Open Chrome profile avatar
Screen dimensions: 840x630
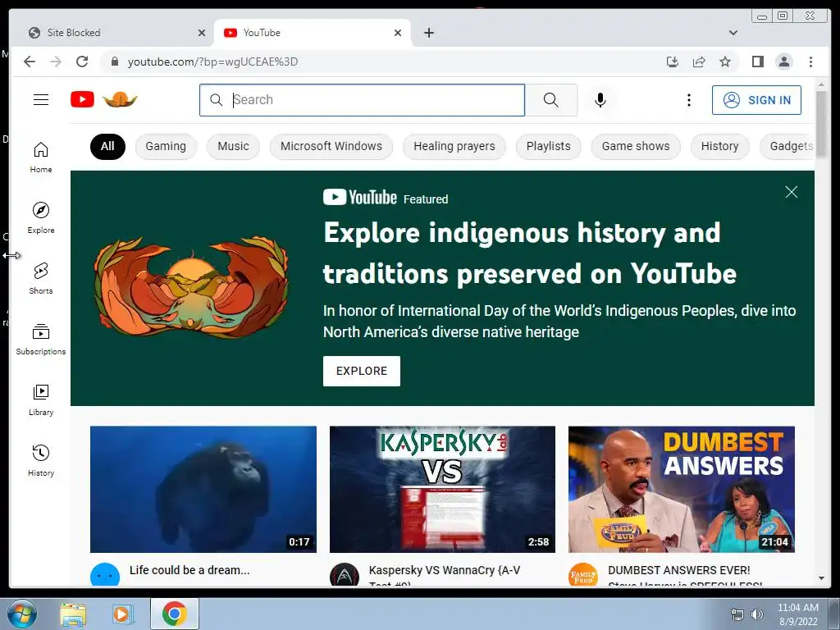(x=783, y=62)
